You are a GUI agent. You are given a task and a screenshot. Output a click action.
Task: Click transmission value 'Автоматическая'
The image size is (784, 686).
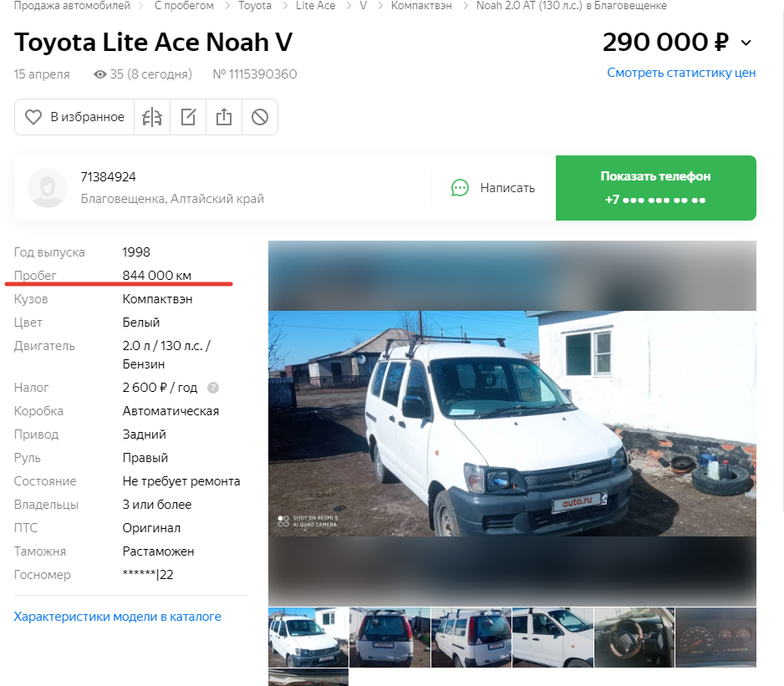(x=171, y=411)
